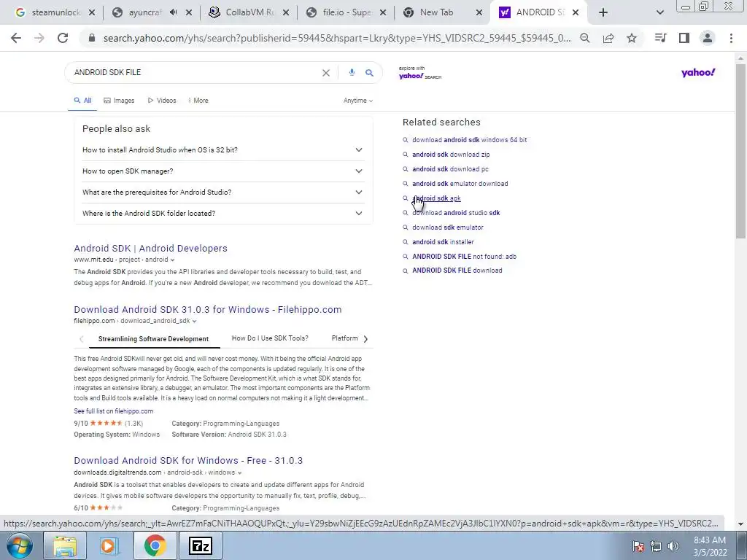Image resolution: width=747 pixels, height=560 pixels.
Task: Reload the current page
Action: (63, 38)
